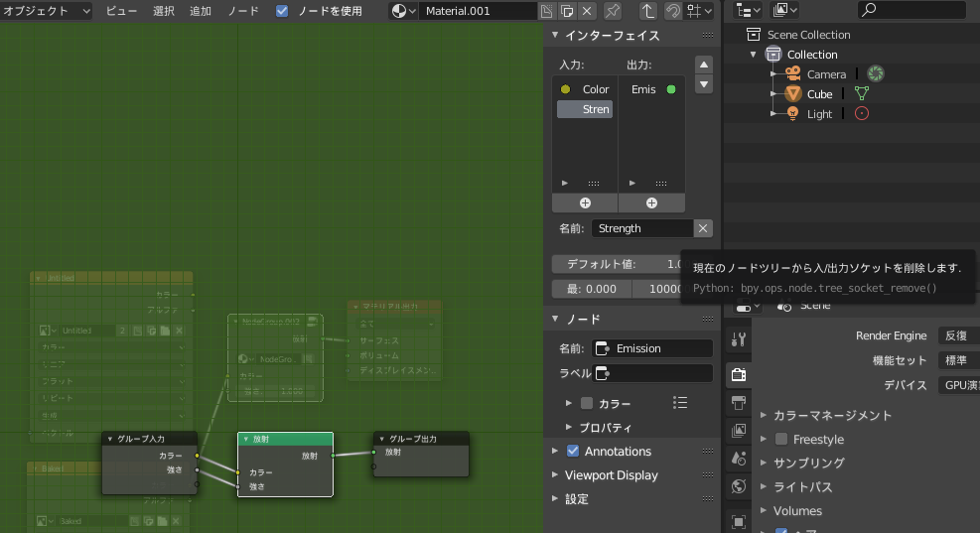Viewport: 980px width, 533px height.
Task: Click the 最小 0.000 value field
Action: pos(592,289)
